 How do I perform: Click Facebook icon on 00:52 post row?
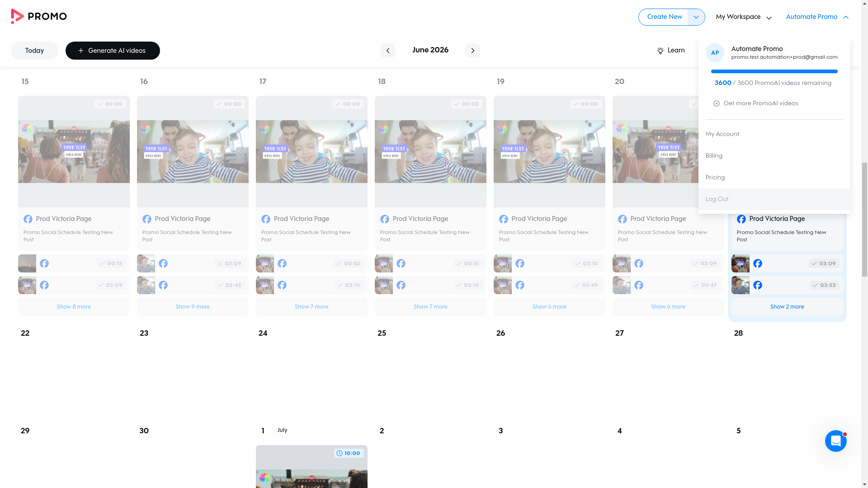282,263
